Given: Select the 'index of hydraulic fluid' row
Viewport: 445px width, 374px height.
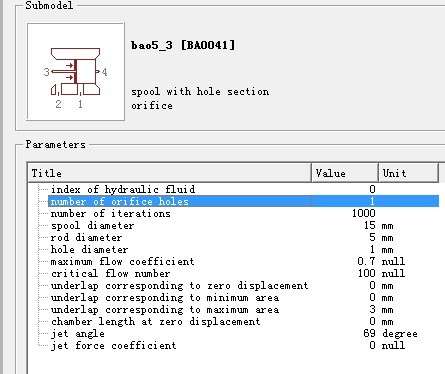Looking at the screenshot, I should click(x=243, y=189).
